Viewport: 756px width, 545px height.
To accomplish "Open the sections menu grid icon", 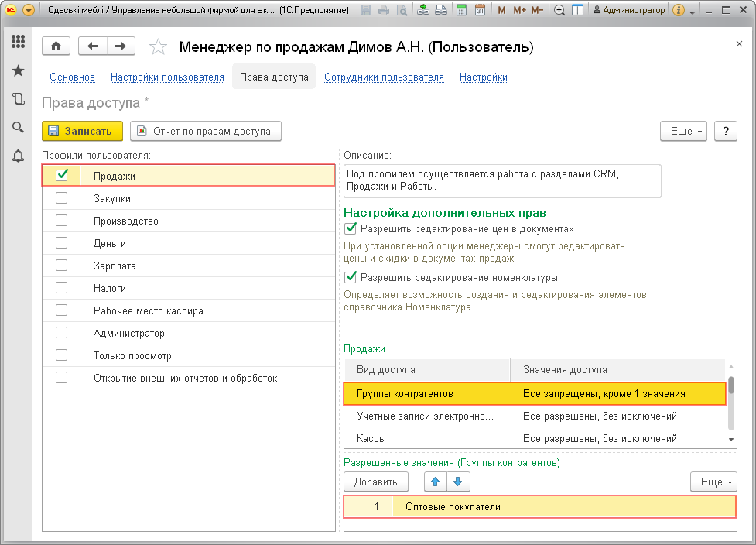I will 18,42.
